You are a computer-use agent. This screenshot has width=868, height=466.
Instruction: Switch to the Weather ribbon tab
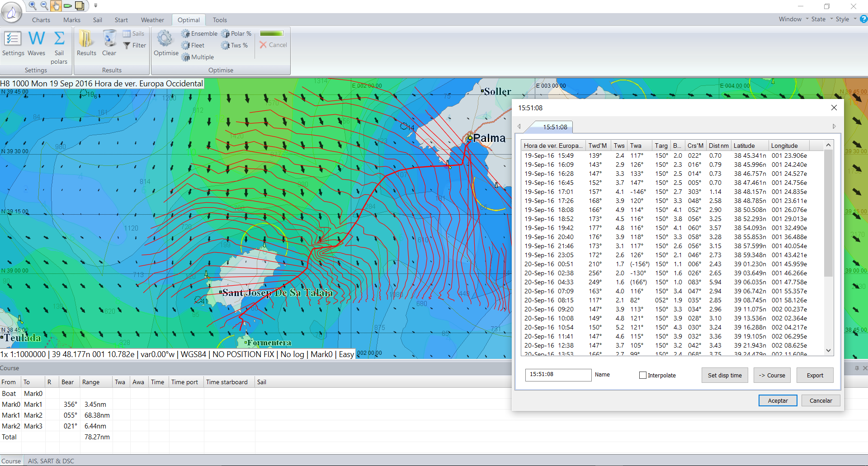coord(152,20)
